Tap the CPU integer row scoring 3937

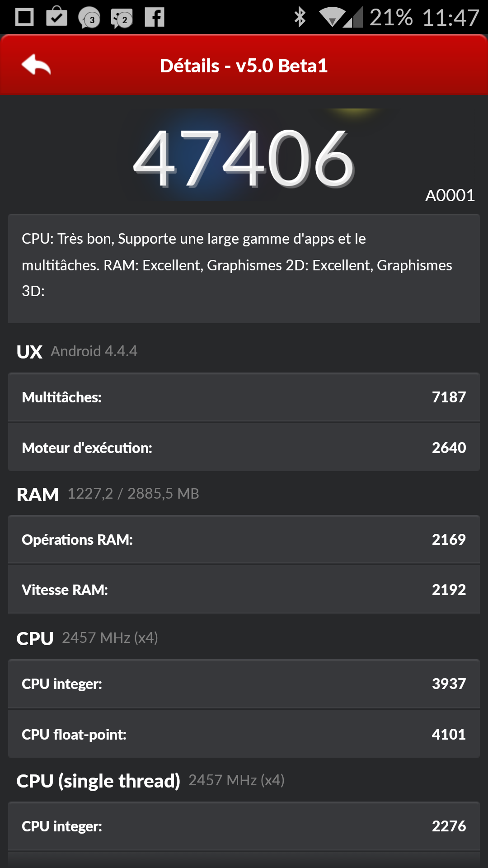coord(244,684)
